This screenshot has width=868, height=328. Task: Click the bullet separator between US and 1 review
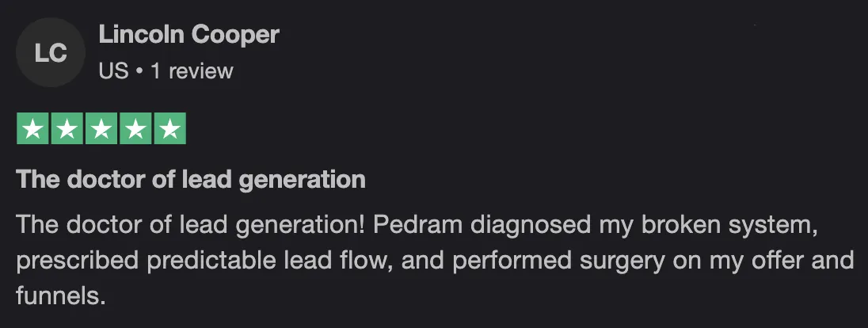[x=139, y=72]
